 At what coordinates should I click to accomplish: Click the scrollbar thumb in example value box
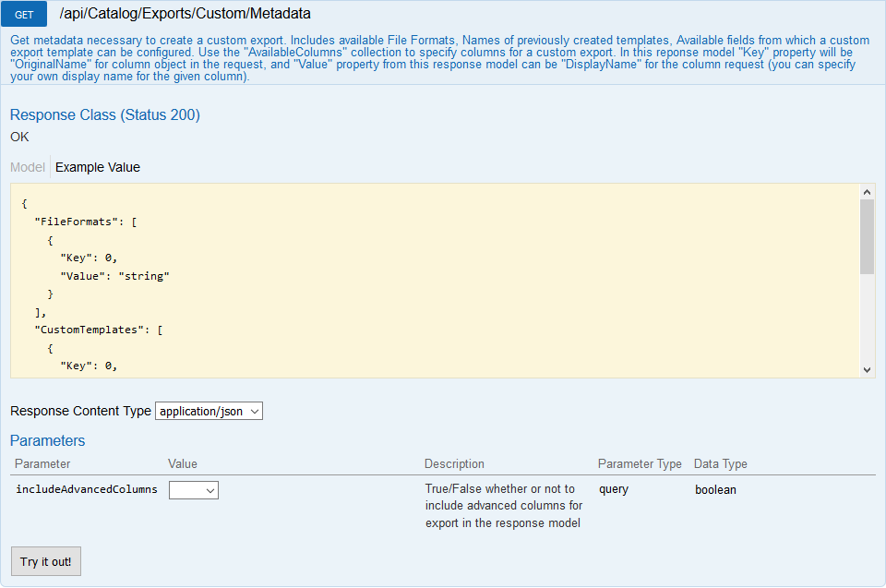867,237
